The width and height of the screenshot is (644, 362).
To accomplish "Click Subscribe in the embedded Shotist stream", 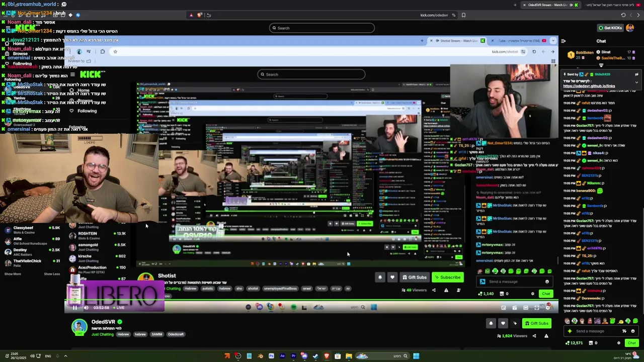I will [x=448, y=277].
